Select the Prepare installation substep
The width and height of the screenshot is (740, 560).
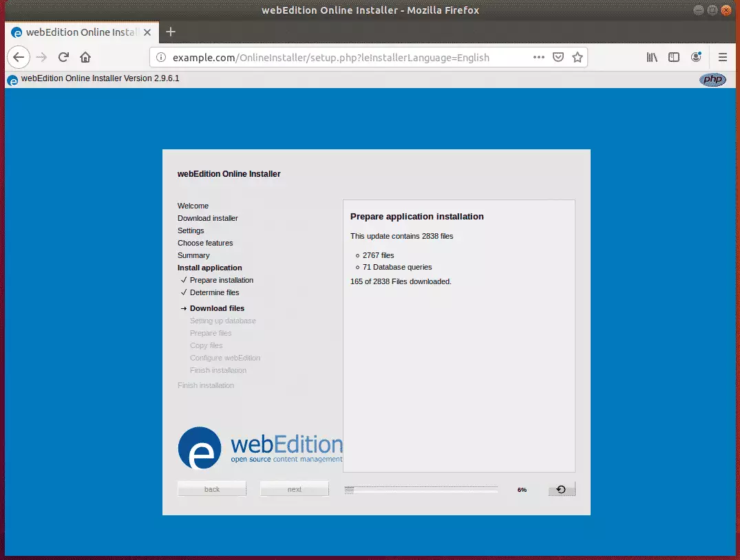[x=222, y=280]
